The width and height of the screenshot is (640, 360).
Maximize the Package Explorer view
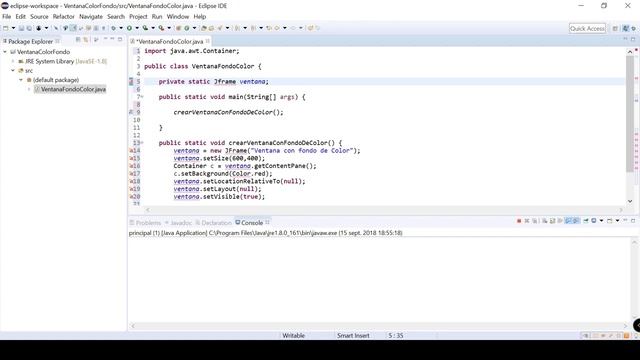click(x=120, y=40)
